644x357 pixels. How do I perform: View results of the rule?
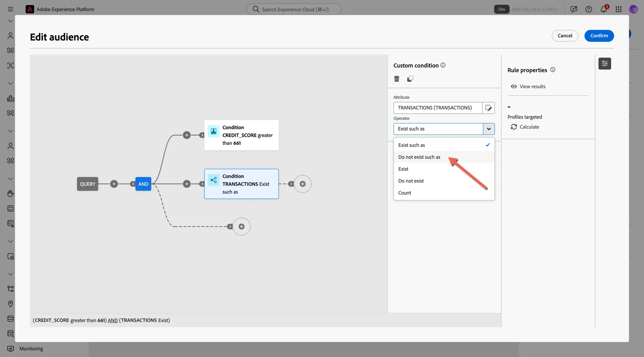tap(528, 86)
